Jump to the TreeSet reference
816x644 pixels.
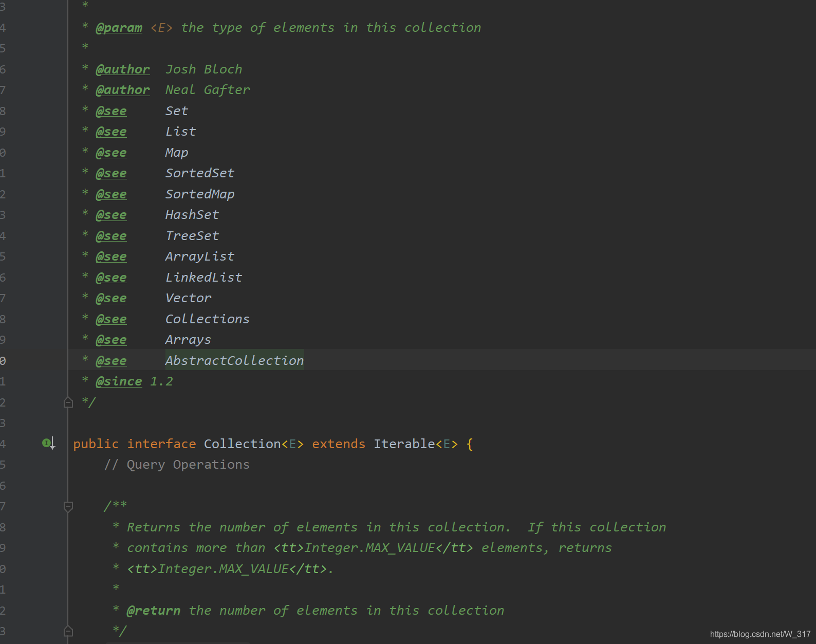(192, 236)
